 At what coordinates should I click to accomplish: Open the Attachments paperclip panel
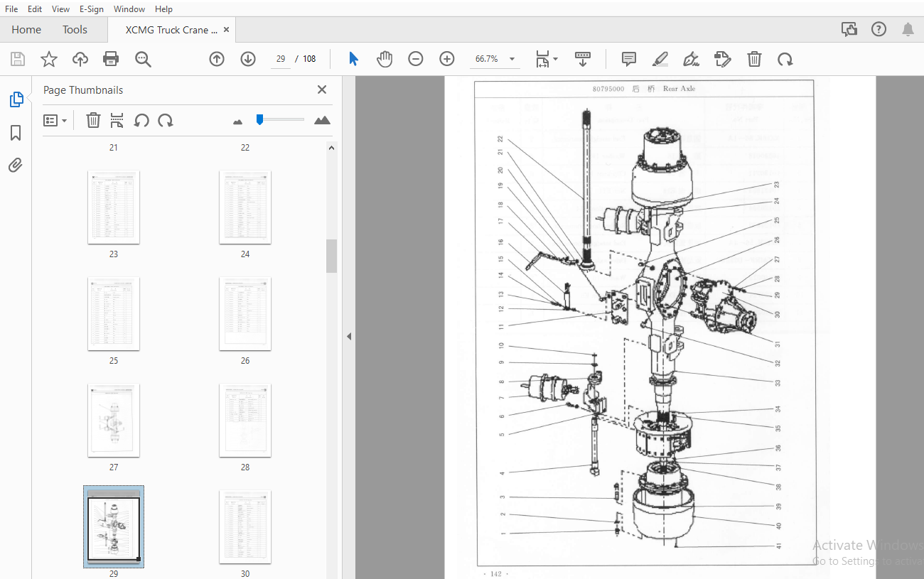pyautogui.click(x=16, y=166)
